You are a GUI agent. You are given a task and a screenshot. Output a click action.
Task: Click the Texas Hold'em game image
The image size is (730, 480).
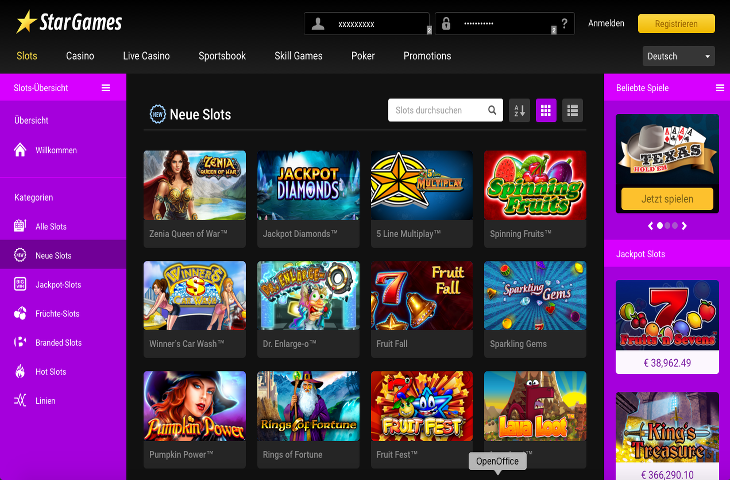click(667, 149)
